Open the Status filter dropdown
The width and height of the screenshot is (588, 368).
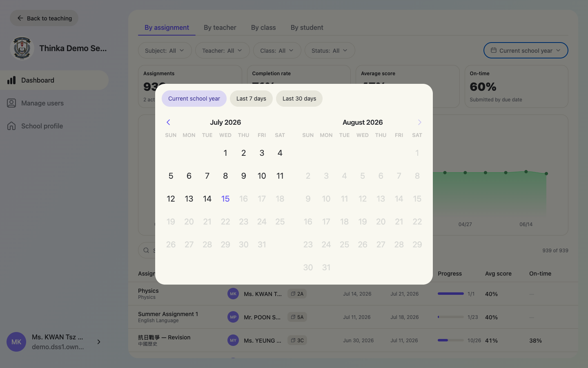330,50
